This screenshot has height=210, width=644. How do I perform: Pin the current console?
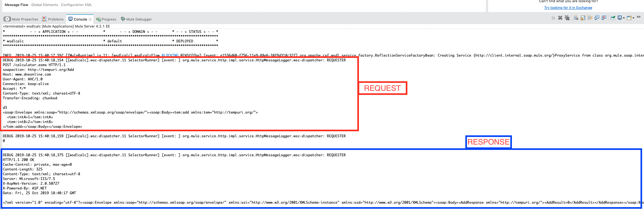[x=613, y=18]
